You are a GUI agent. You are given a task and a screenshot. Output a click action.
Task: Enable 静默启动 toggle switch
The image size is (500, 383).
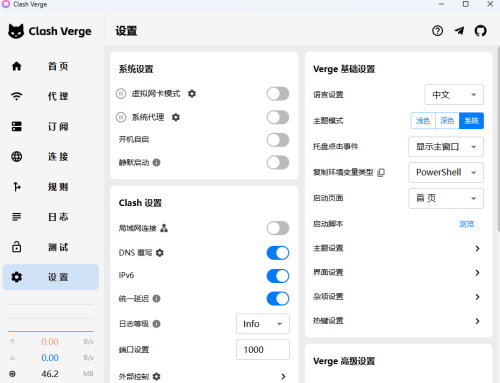(278, 163)
